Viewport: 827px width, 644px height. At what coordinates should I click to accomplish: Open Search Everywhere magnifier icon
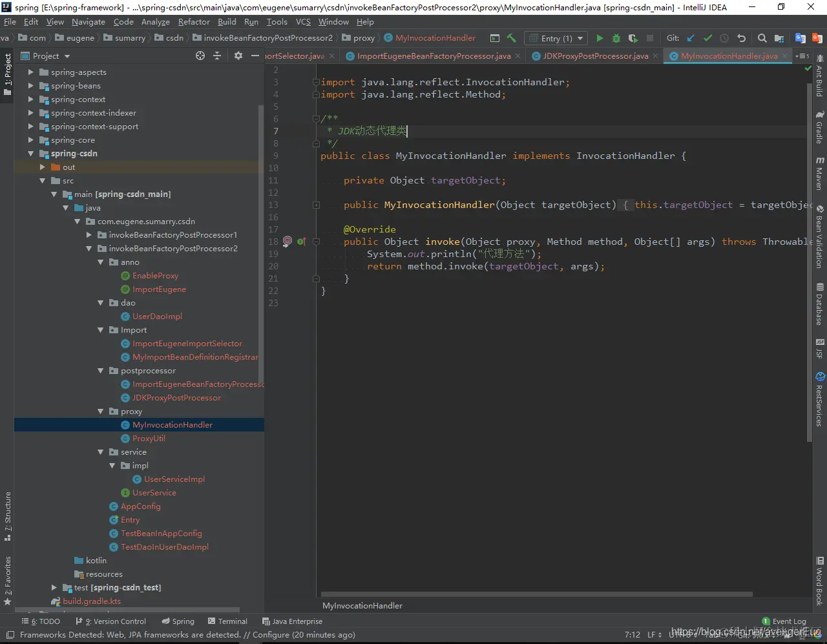(762, 38)
